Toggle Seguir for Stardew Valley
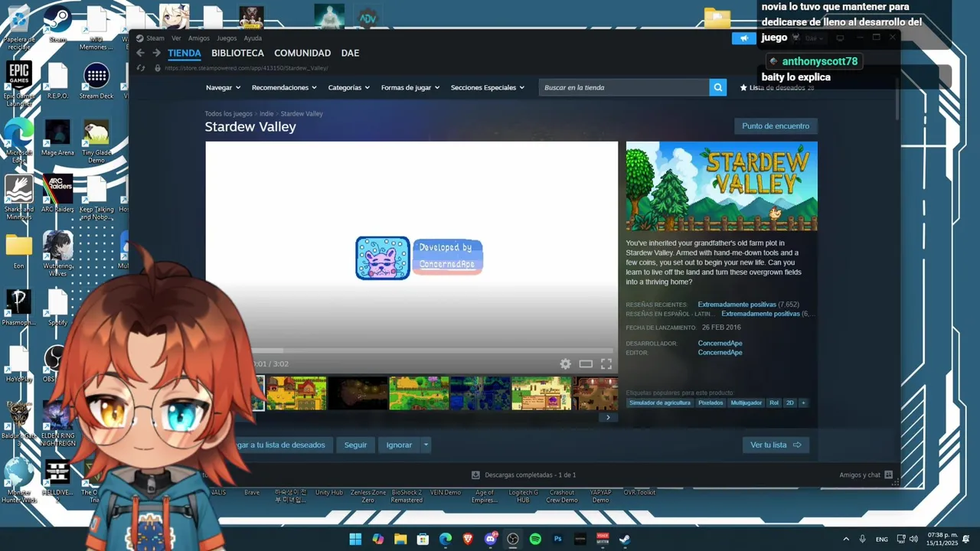 355,445
